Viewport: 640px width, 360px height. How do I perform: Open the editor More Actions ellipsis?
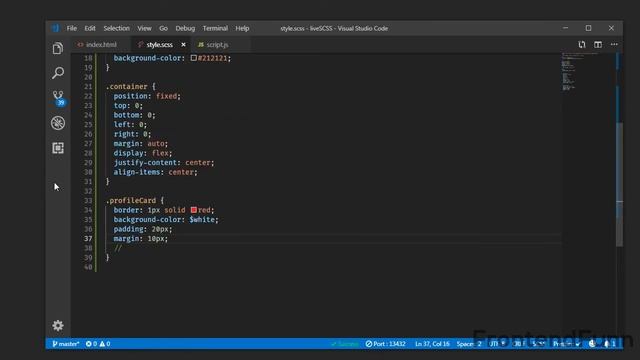click(x=614, y=44)
